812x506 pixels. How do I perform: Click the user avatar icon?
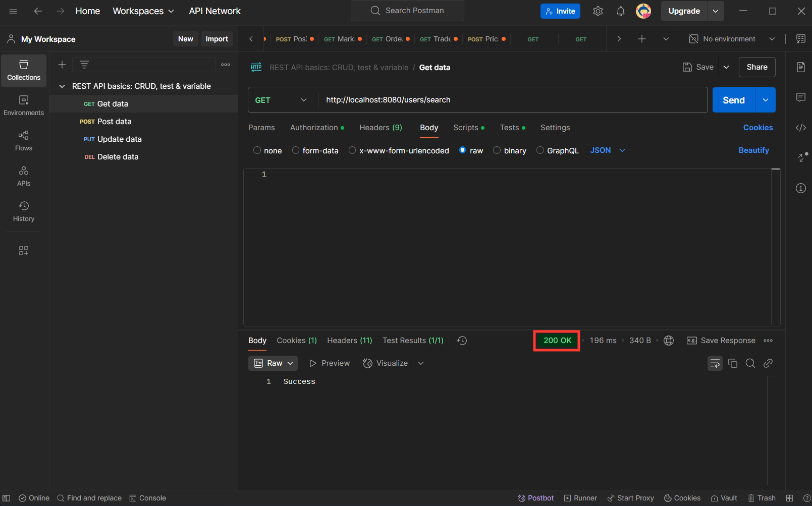643,11
